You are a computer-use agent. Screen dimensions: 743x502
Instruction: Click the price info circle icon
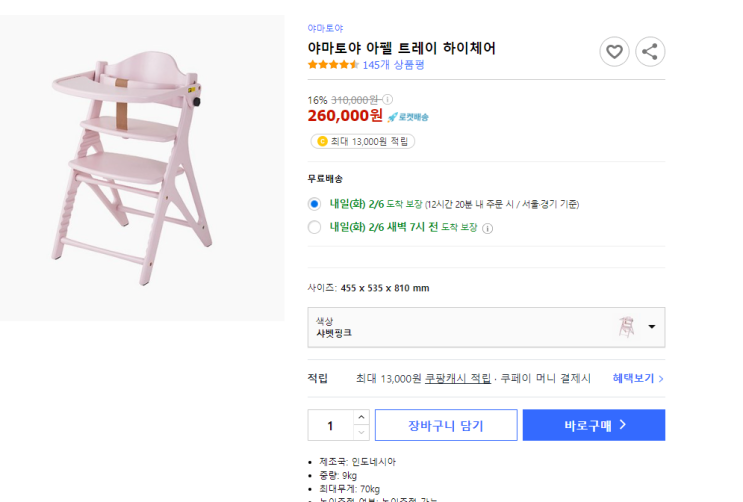[388, 99]
